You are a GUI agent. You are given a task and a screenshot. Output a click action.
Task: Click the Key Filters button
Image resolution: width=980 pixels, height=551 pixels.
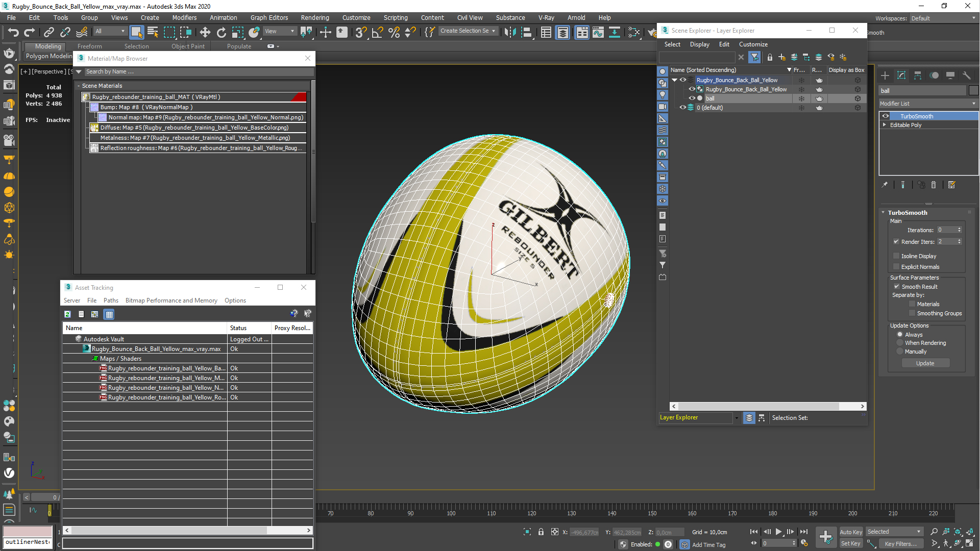[900, 544]
